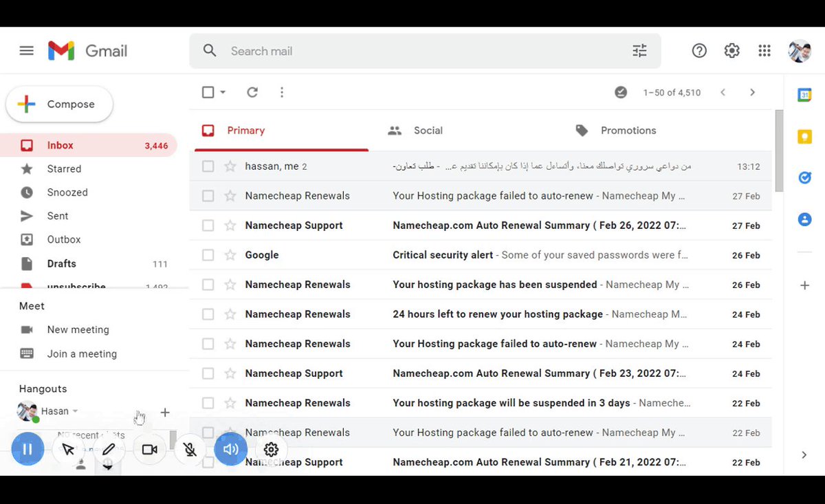This screenshot has width=825, height=504.
Task: Click the mail list vertical scrollbar
Action: tap(778, 151)
